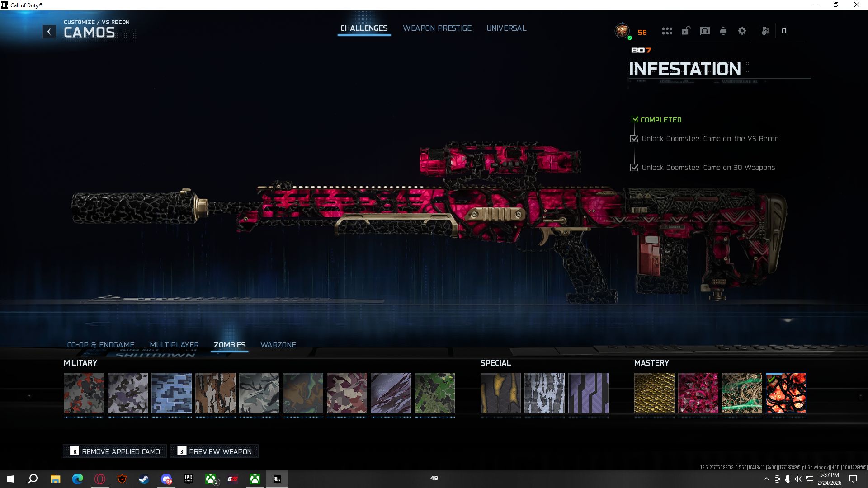This screenshot has height=488, width=868.
Task: Open the Universal tab
Action: 506,28
